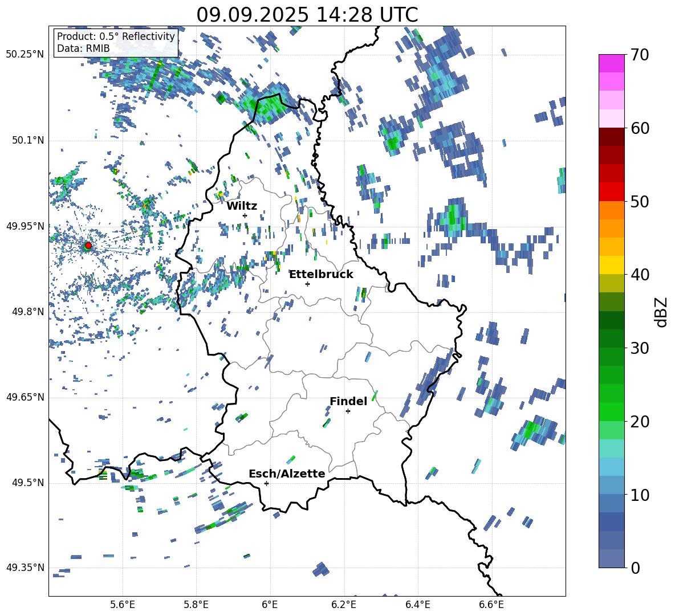Screen dimensions: 675x616
Task: Click the 10 tick label on colorbar
Action: pyautogui.click(x=639, y=495)
